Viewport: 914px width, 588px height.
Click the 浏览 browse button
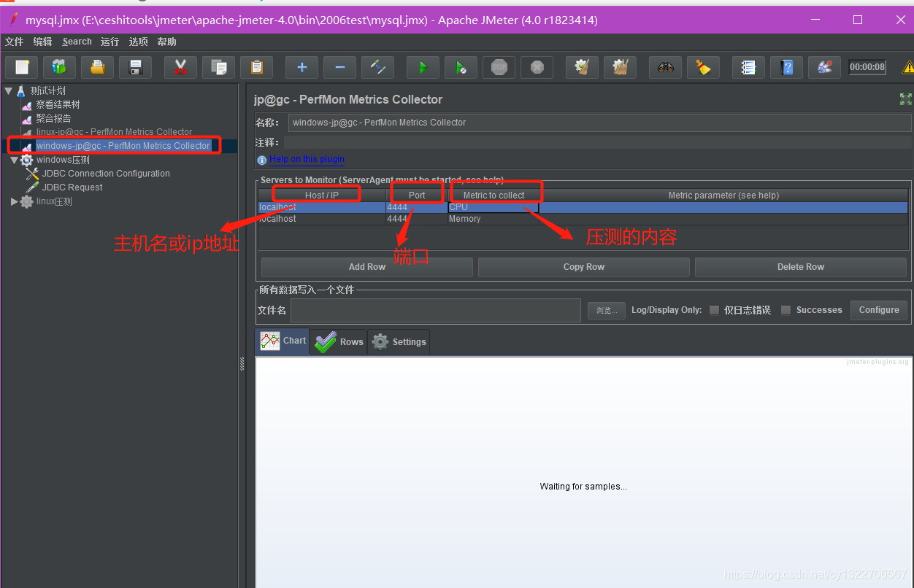click(607, 311)
